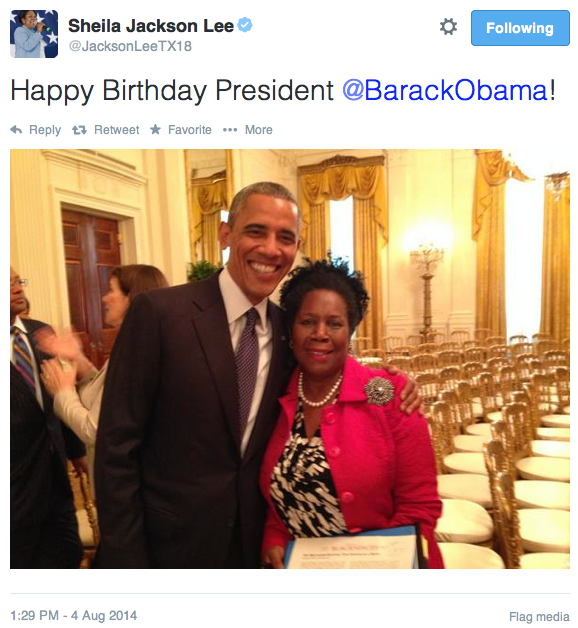
Task: Click the Favorite text label
Action: pyautogui.click(x=190, y=130)
